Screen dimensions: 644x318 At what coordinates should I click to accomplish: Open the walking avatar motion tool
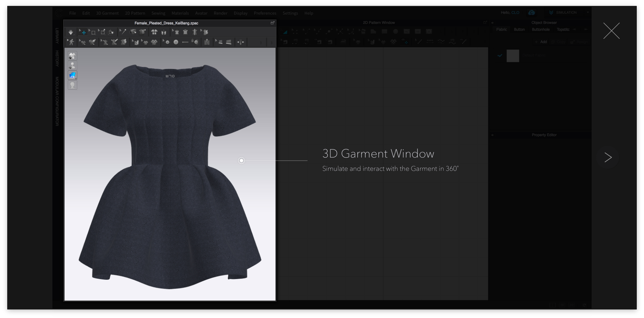[x=71, y=42]
